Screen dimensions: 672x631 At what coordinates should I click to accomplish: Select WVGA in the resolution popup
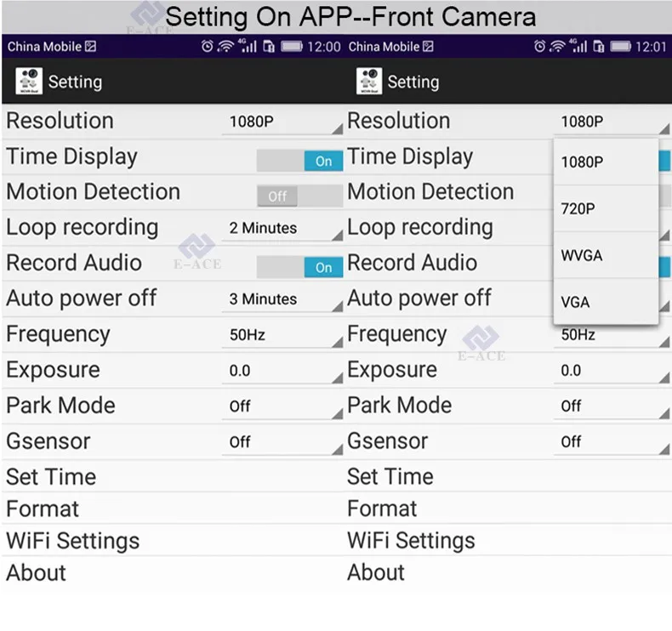click(x=605, y=254)
